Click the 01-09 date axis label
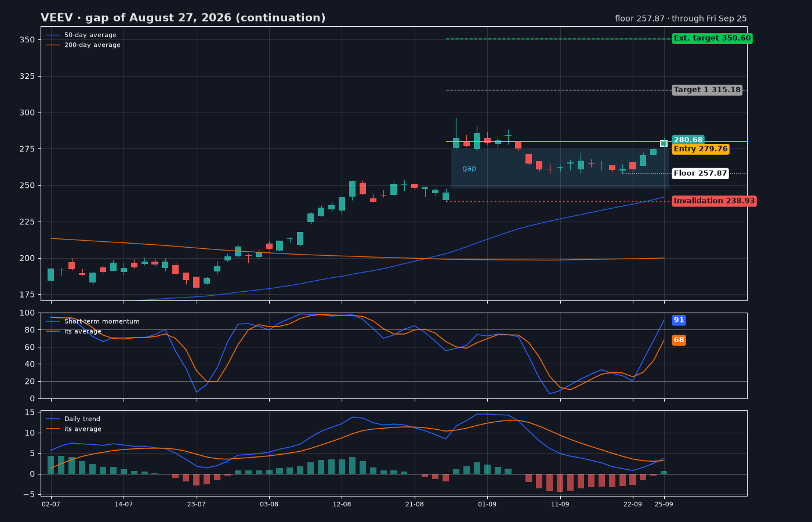The width and height of the screenshot is (812, 522). point(487,505)
